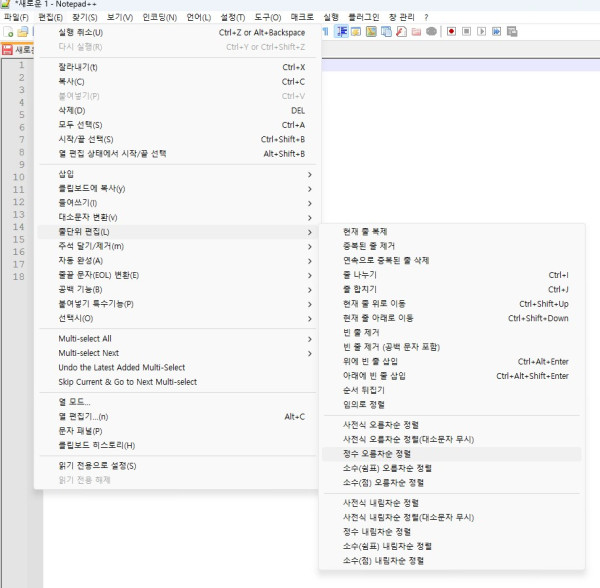
Task: Select Skip Current & Go to Next Multi-select
Action: point(177,382)
